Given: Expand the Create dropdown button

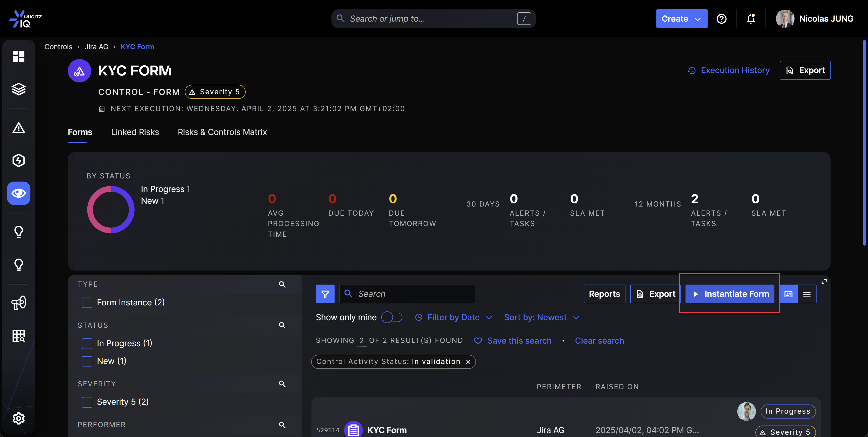Looking at the screenshot, I should point(681,19).
